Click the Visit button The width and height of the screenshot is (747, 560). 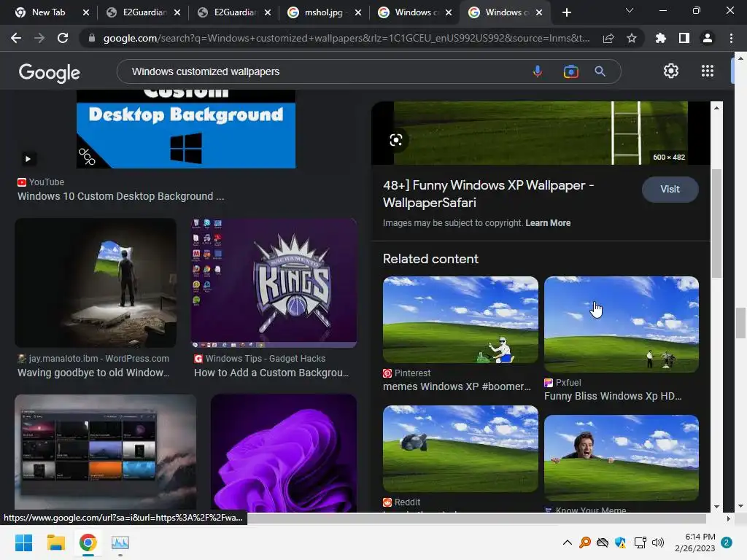pos(670,190)
